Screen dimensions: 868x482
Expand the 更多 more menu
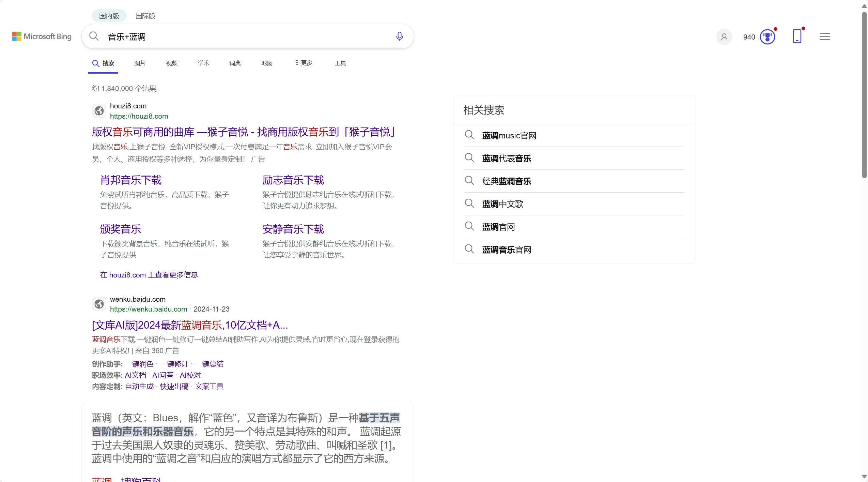pyautogui.click(x=304, y=63)
